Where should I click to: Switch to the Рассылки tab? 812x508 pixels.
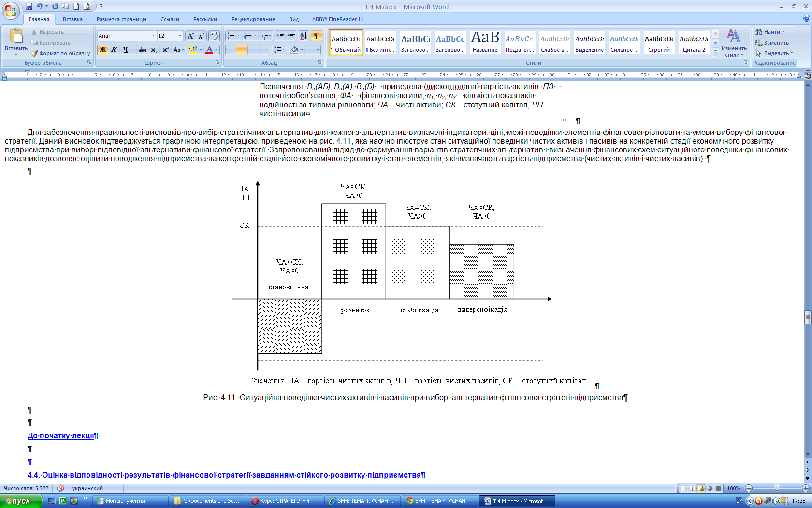pos(205,19)
